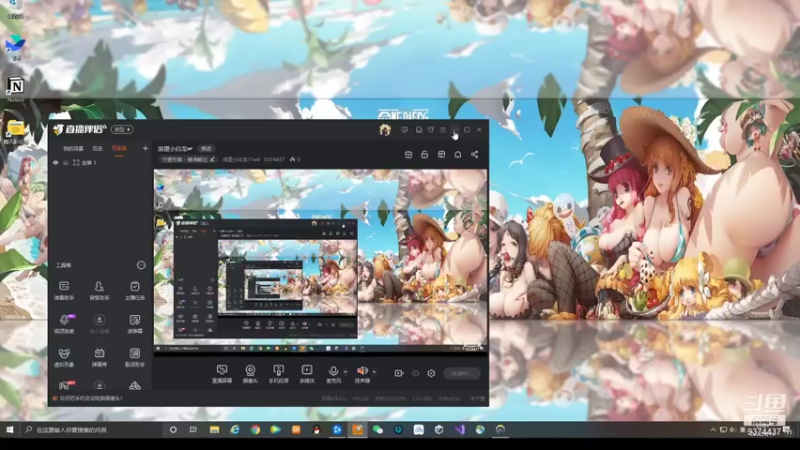Click the room name in the header
The height and width of the screenshot is (450, 800).
[174, 149]
